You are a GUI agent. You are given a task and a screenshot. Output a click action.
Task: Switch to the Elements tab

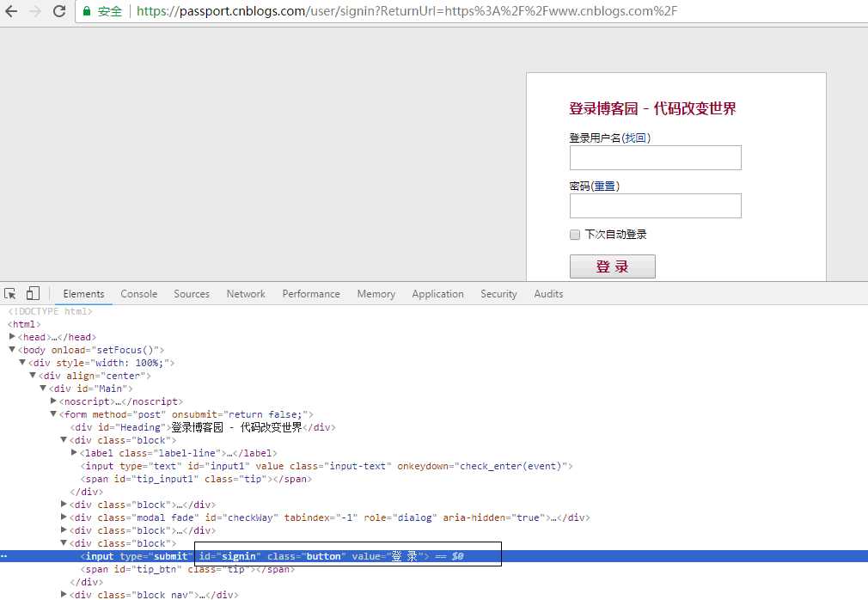pyautogui.click(x=83, y=294)
